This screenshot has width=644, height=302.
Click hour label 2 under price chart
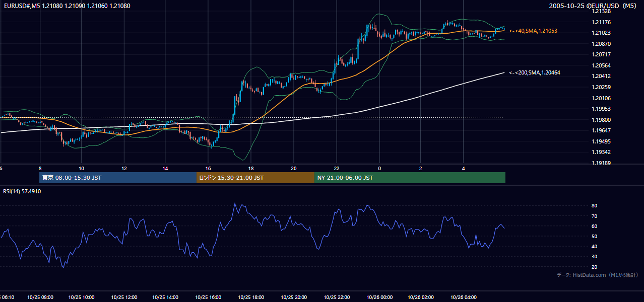click(x=421, y=168)
